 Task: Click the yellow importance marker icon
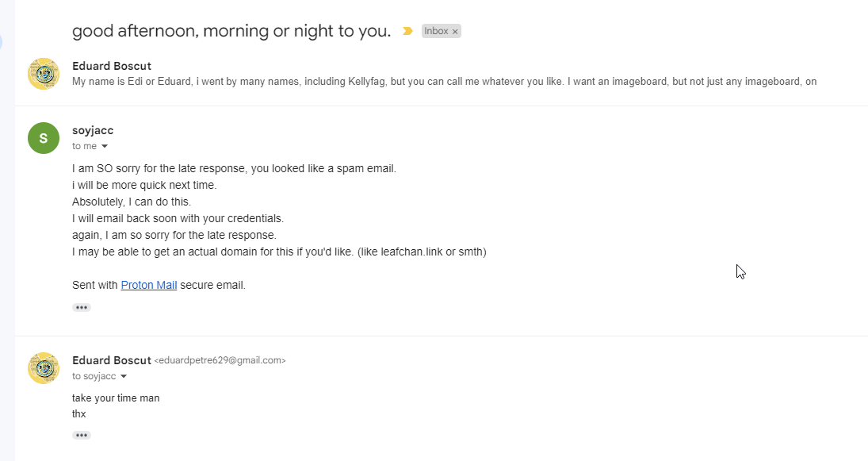(407, 31)
